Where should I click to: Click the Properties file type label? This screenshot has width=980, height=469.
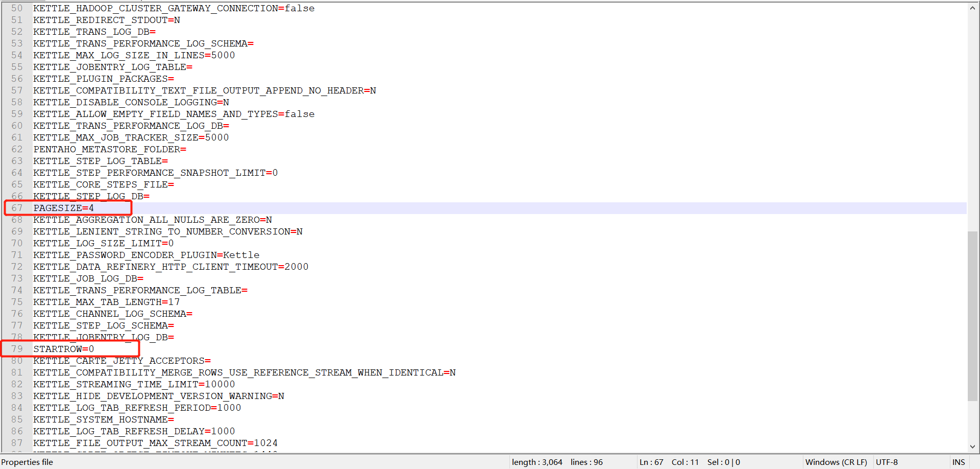tap(28, 462)
